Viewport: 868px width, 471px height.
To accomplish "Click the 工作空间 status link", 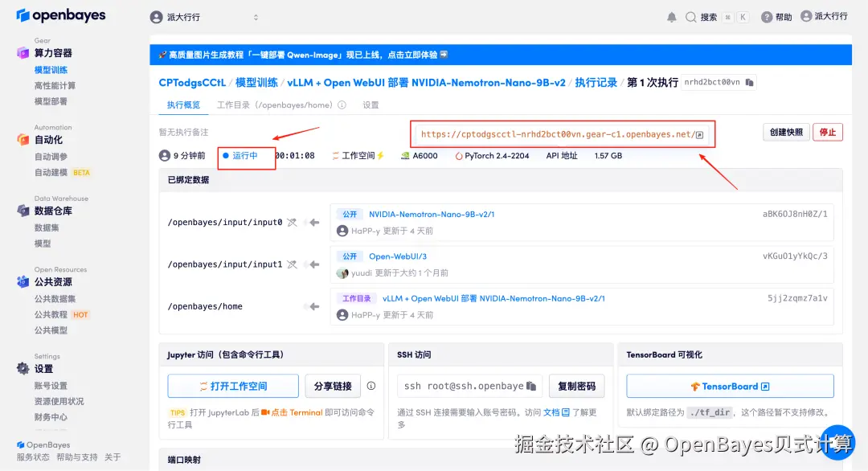I will coord(358,156).
